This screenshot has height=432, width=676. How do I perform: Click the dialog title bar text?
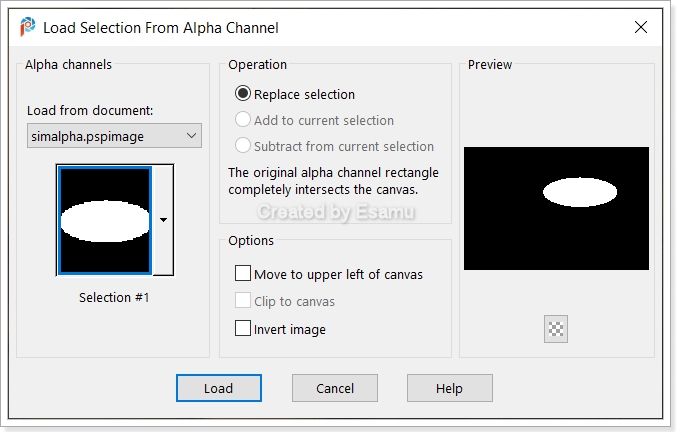[161, 28]
